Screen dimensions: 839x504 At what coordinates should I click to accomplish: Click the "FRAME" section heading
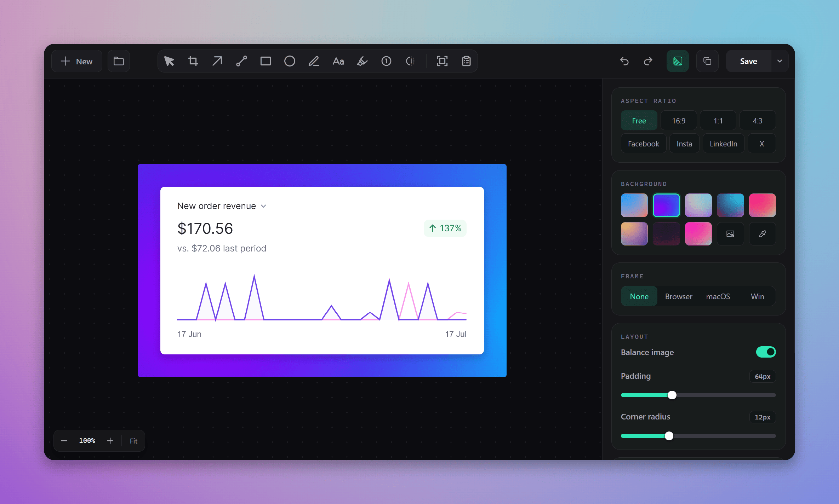[x=632, y=276]
